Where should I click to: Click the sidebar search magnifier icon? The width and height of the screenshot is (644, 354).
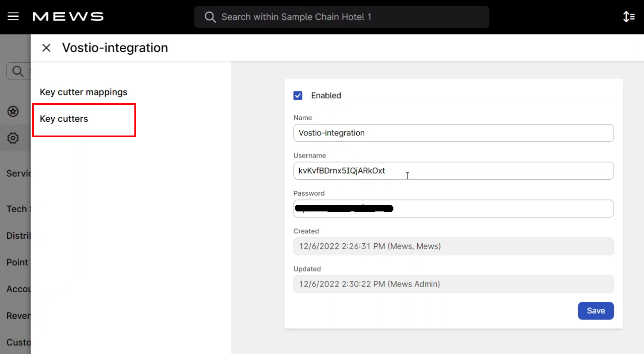[x=18, y=71]
